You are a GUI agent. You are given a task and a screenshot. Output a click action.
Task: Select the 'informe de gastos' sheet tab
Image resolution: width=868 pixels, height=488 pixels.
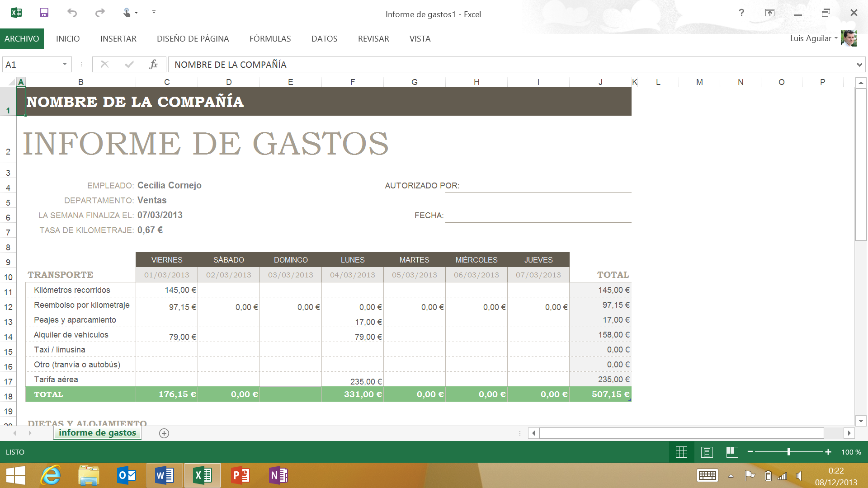coord(97,433)
